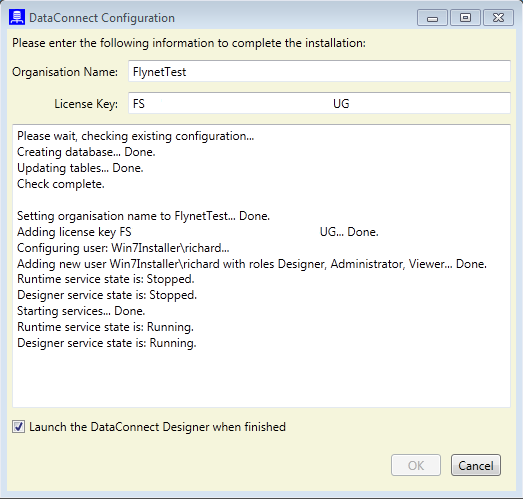Click the 'Adding license key FS' log line
The height and width of the screenshot is (499, 523).
pos(198,232)
